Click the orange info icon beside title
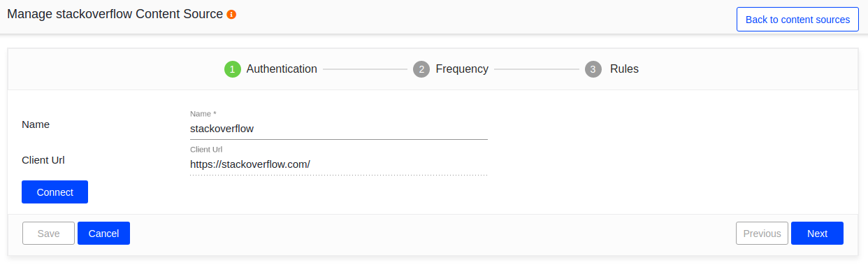The width and height of the screenshot is (868, 272). tap(231, 15)
